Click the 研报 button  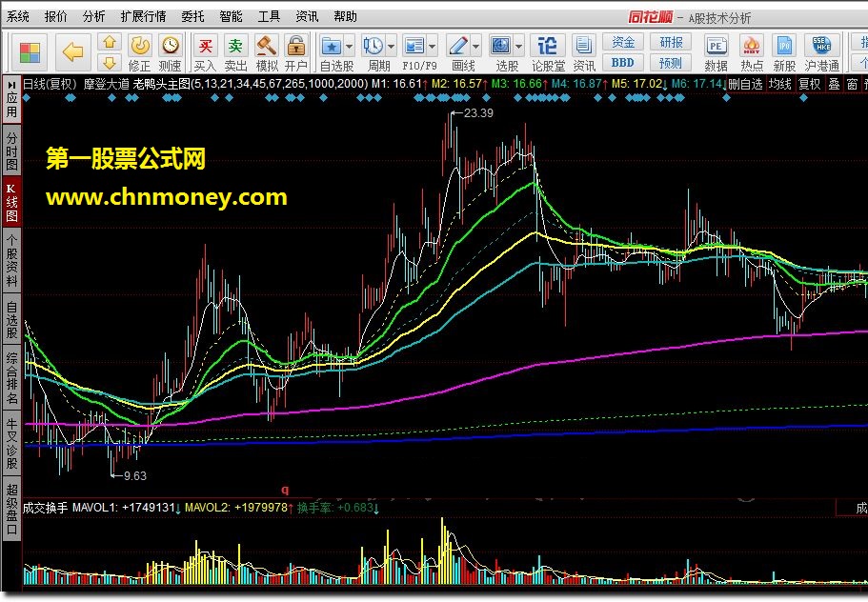671,42
